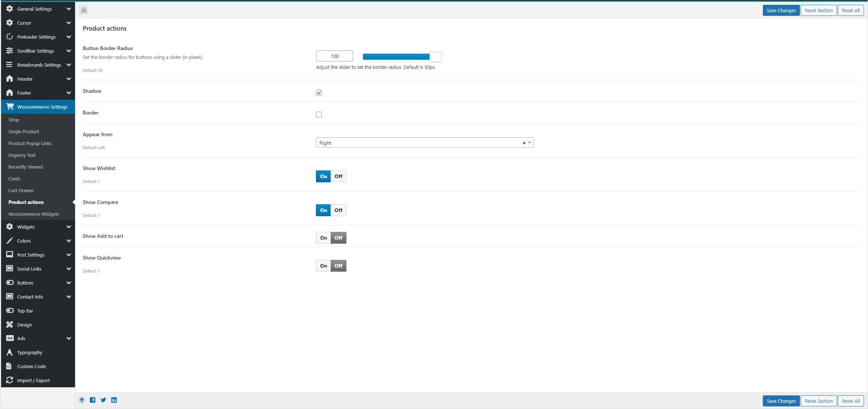The height and width of the screenshot is (409, 868).
Task: Click the Design tools icon in sidebar
Action: pos(10,325)
